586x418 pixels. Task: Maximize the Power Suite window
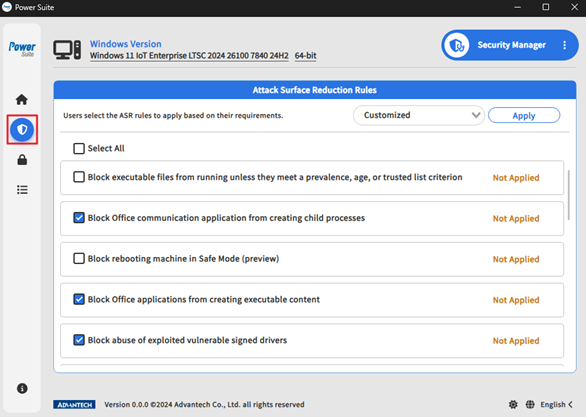(546, 7)
